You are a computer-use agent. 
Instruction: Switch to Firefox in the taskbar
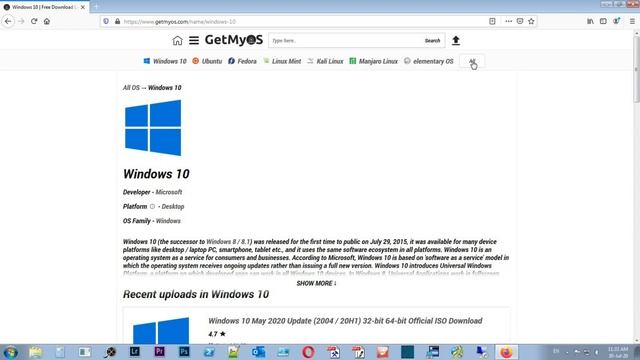(x=506, y=352)
